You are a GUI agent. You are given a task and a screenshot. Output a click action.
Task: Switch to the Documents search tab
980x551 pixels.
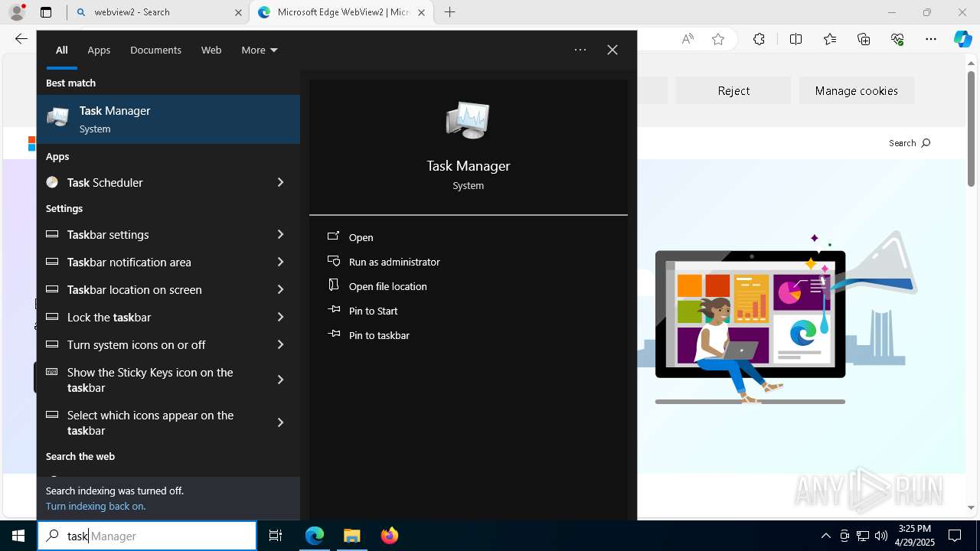pos(155,50)
